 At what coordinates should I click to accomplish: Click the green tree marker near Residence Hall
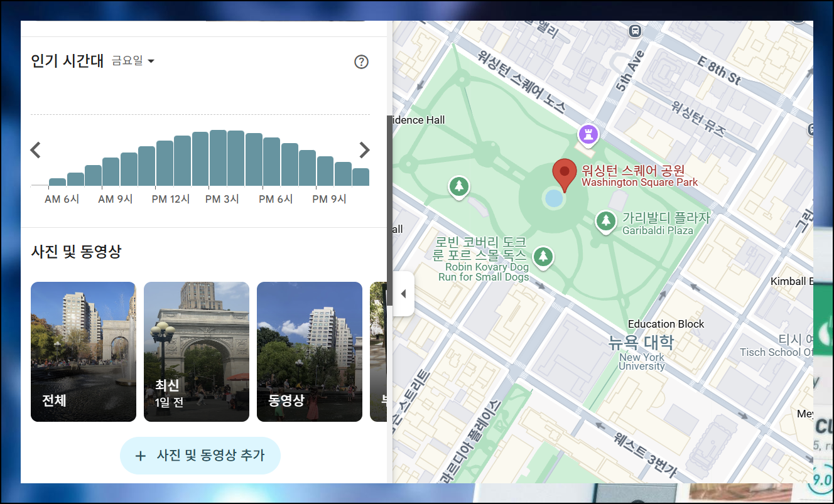coord(459,187)
